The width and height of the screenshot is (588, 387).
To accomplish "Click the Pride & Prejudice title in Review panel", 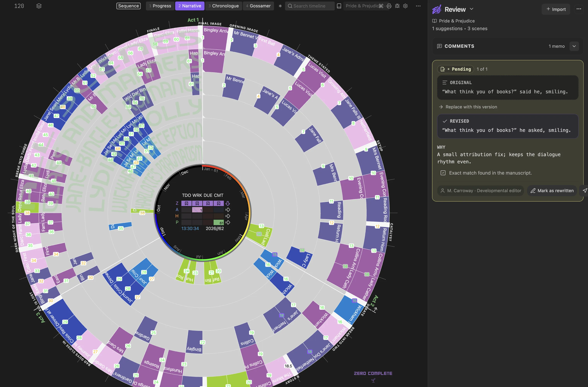I will pyautogui.click(x=456, y=21).
